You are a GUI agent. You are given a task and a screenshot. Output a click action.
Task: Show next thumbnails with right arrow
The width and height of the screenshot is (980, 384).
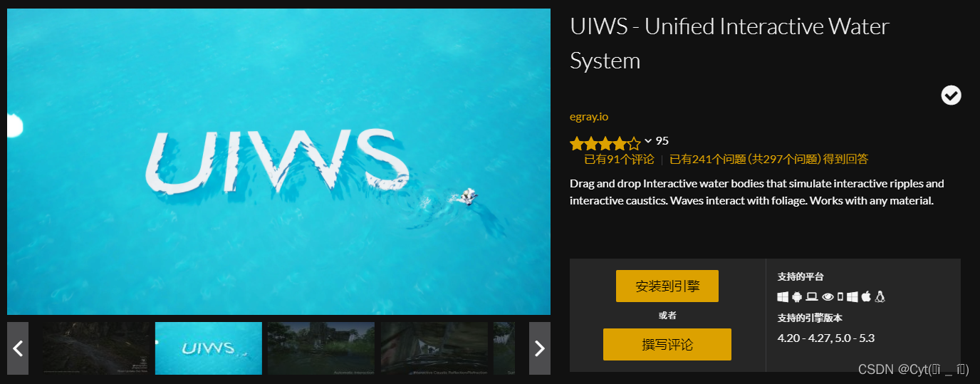click(x=540, y=348)
